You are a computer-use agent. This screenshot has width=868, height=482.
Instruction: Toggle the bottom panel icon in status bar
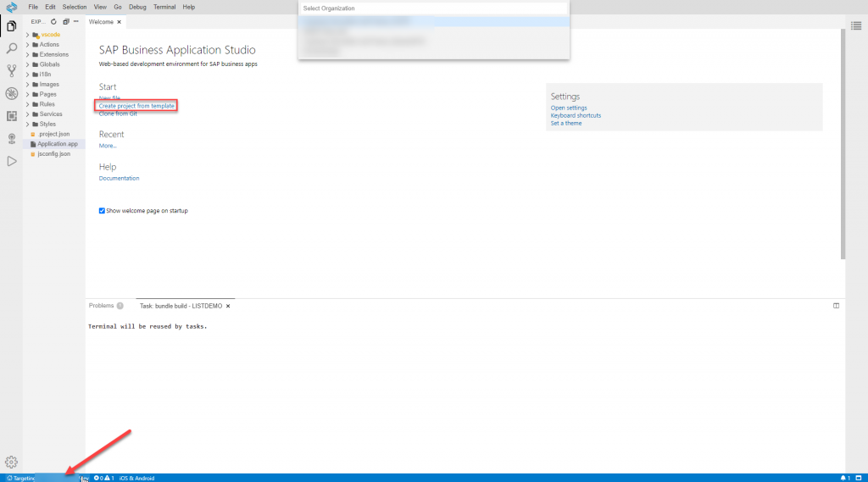859,478
